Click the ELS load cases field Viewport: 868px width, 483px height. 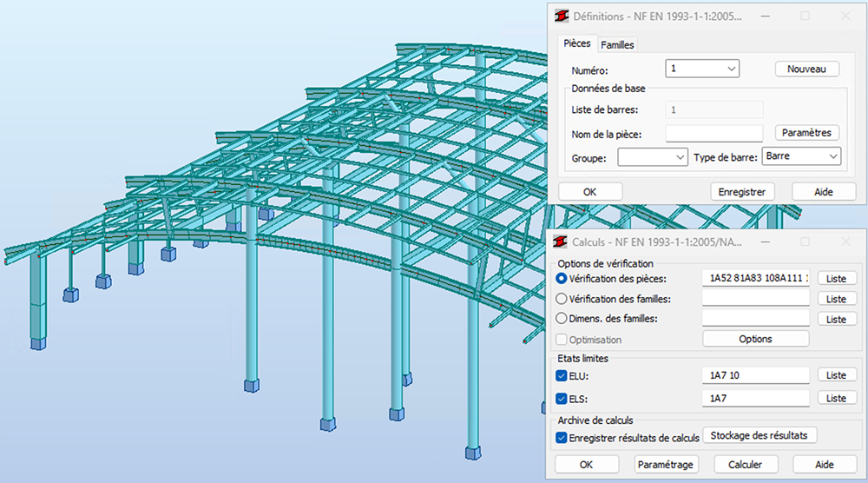tap(756, 398)
